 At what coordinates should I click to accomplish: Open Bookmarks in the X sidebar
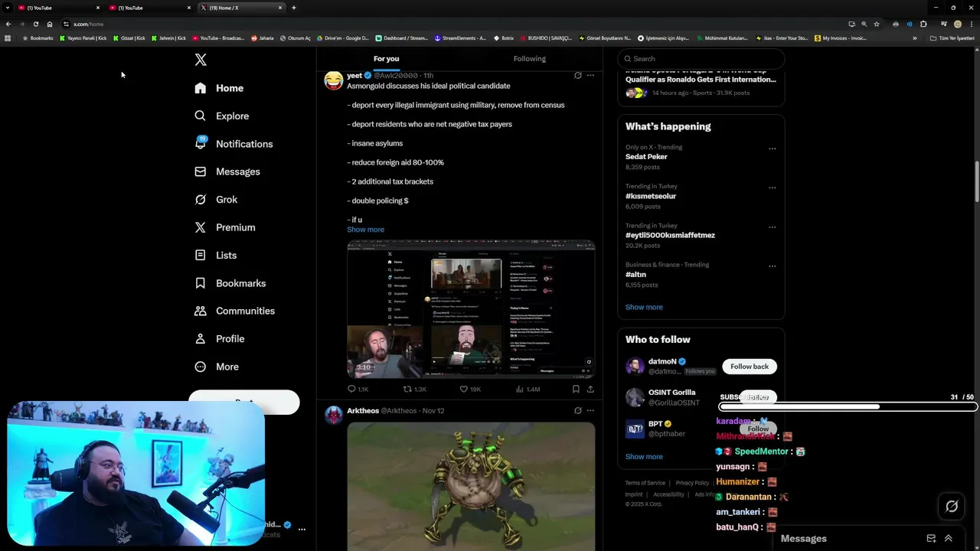(x=230, y=283)
